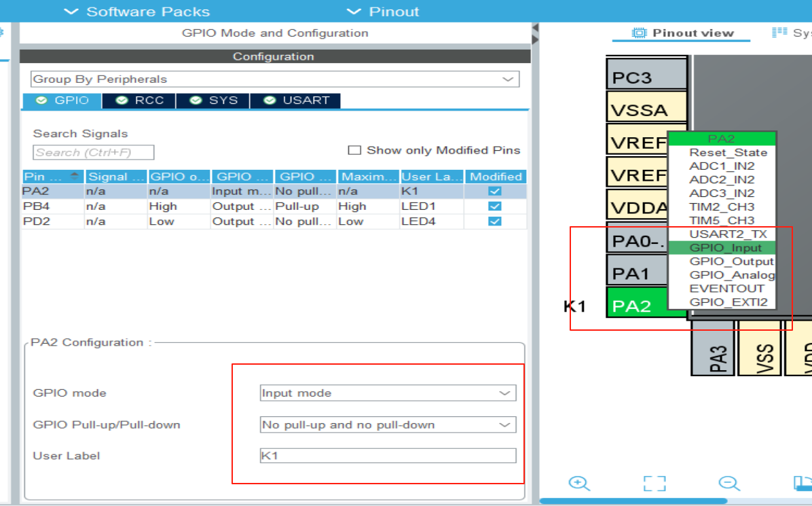Choose GPIO_Output from PA2 pin menu
Viewport: 812px width, 506px height.
pos(731,261)
